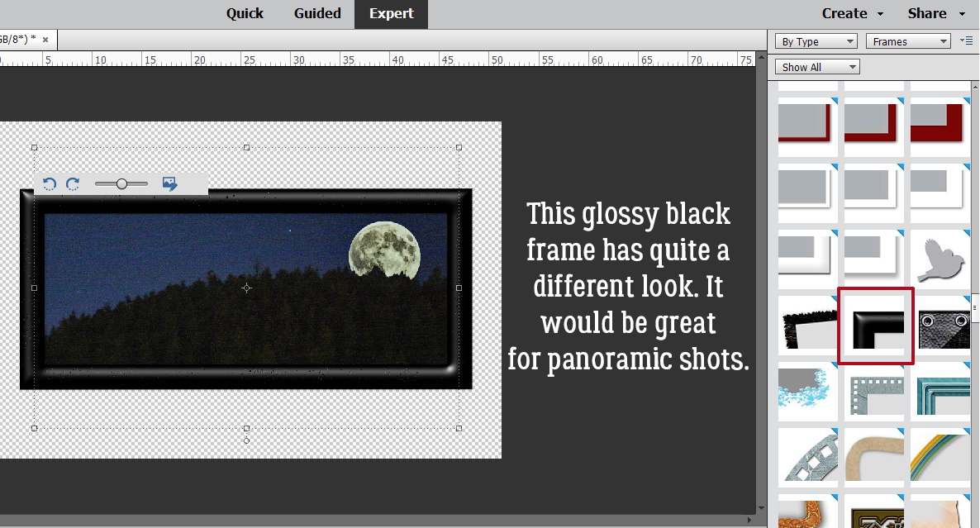Choose the blue paint splatter frame
The image size is (980, 528).
[808, 392]
